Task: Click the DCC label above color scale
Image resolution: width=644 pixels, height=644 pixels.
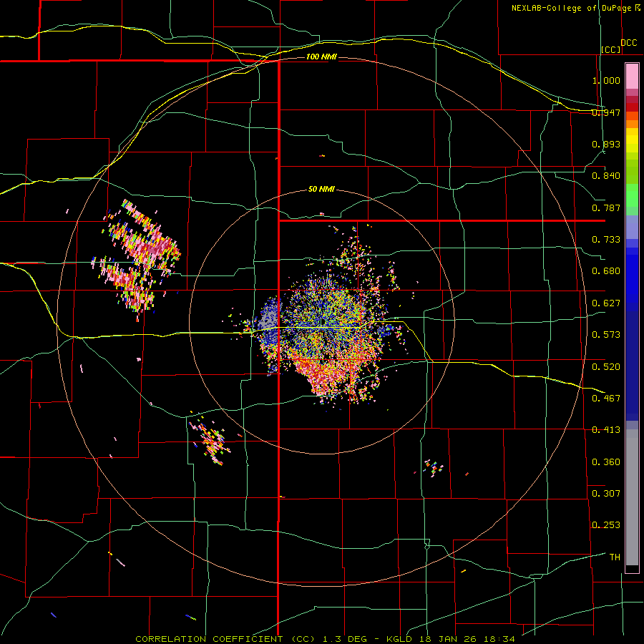Action: click(x=628, y=43)
